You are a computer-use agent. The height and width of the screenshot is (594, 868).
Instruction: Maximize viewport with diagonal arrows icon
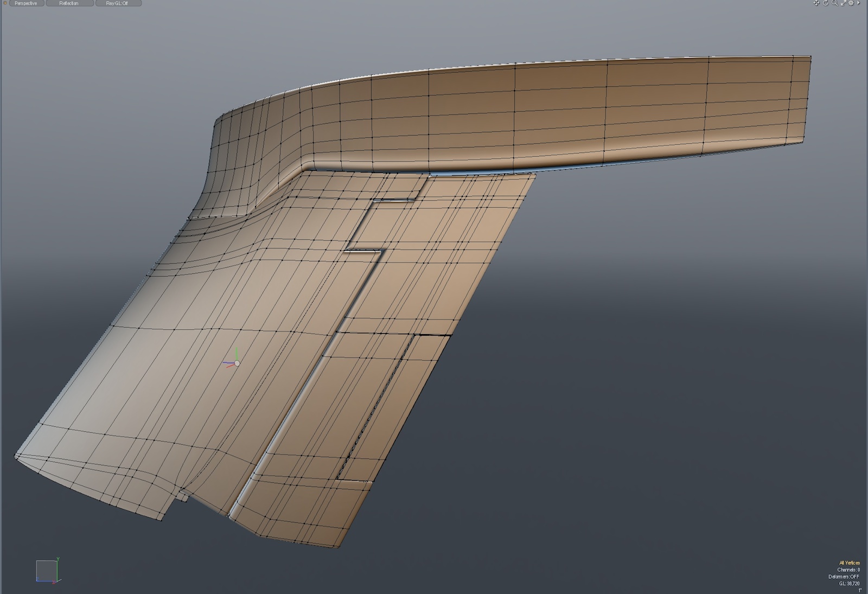click(x=843, y=3)
